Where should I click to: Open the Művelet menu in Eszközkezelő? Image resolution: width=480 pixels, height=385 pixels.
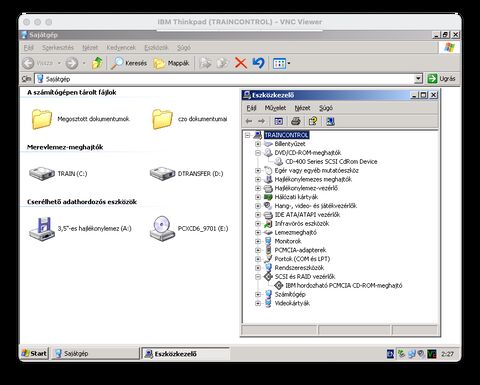point(275,108)
